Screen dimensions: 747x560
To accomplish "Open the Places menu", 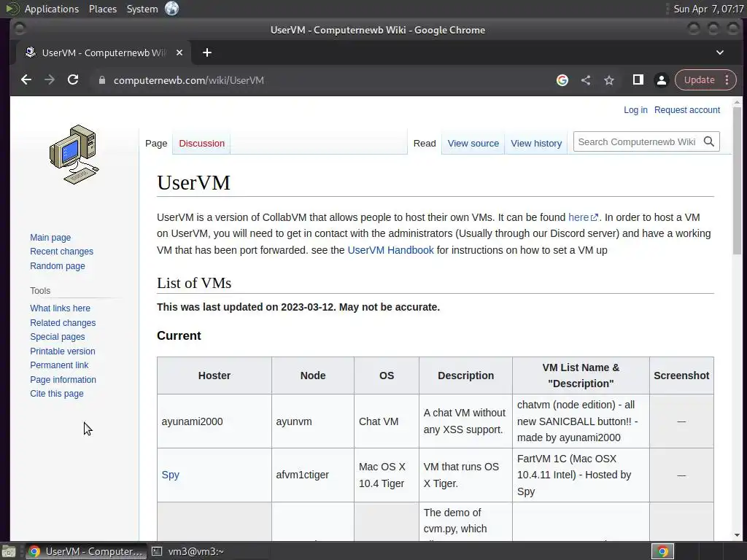I will click(x=102, y=9).
